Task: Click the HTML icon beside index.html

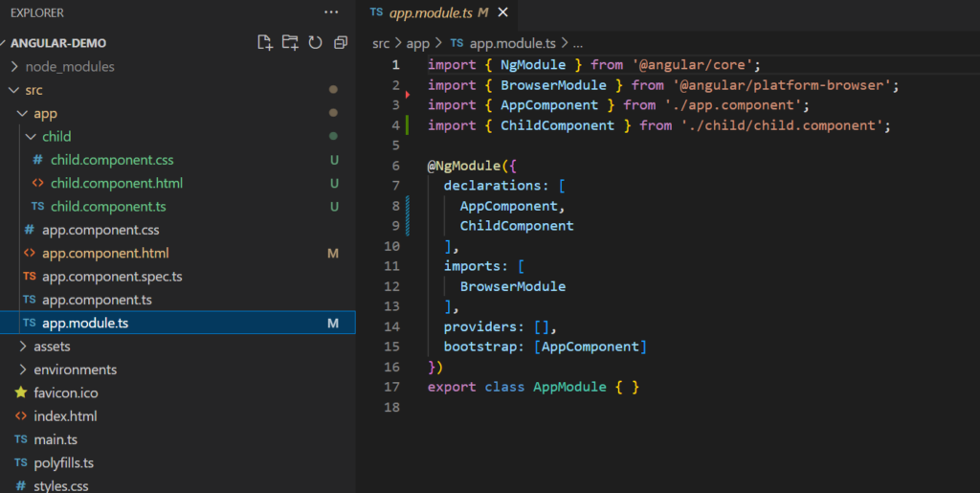Action: [21, 416]
